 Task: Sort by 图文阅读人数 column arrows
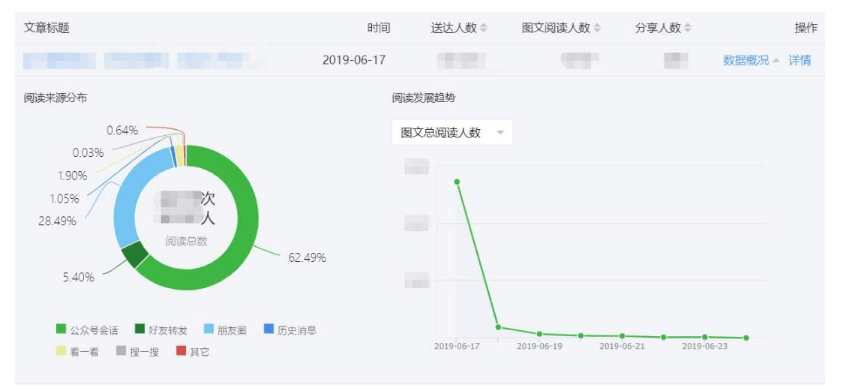pos(598,28)
